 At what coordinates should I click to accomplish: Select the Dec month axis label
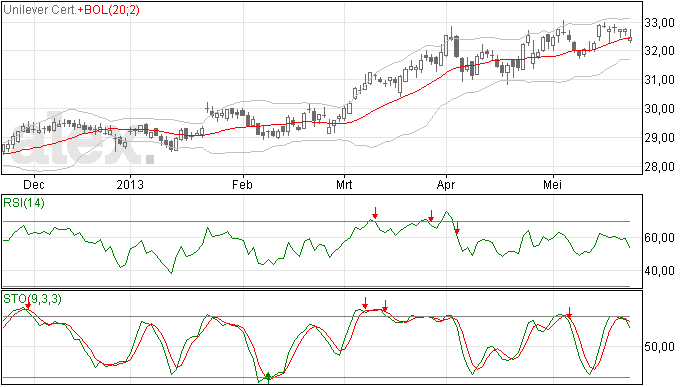click(33, 184)
